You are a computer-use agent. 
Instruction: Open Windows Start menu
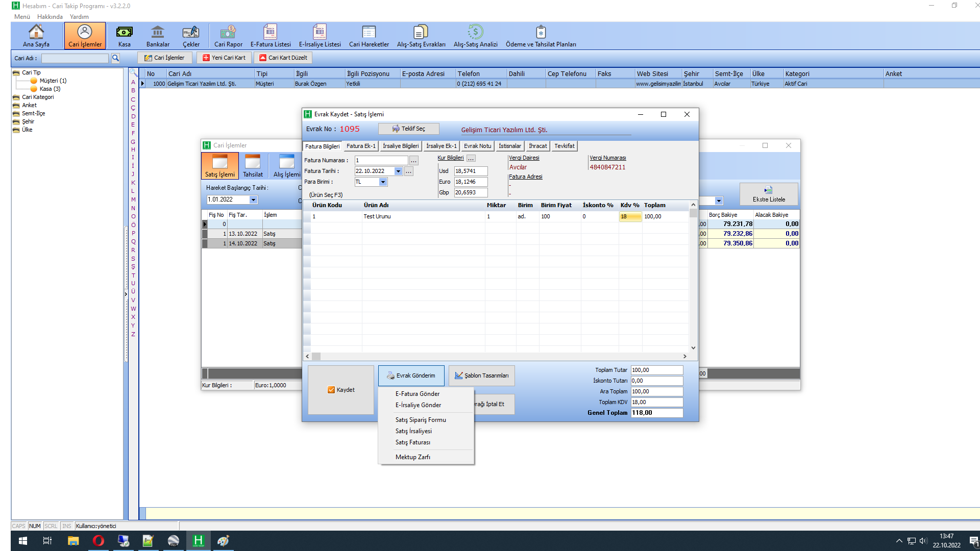(23, 541)
